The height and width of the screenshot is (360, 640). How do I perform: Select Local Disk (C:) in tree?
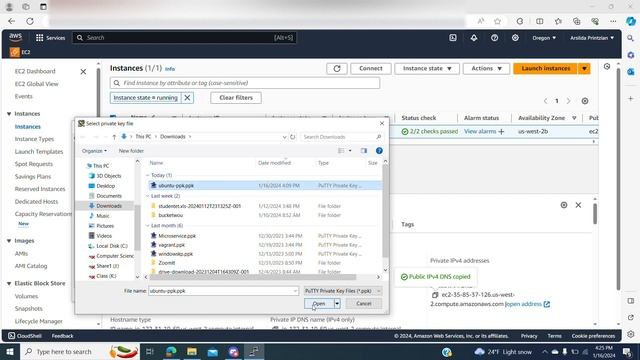click(111, 246)
